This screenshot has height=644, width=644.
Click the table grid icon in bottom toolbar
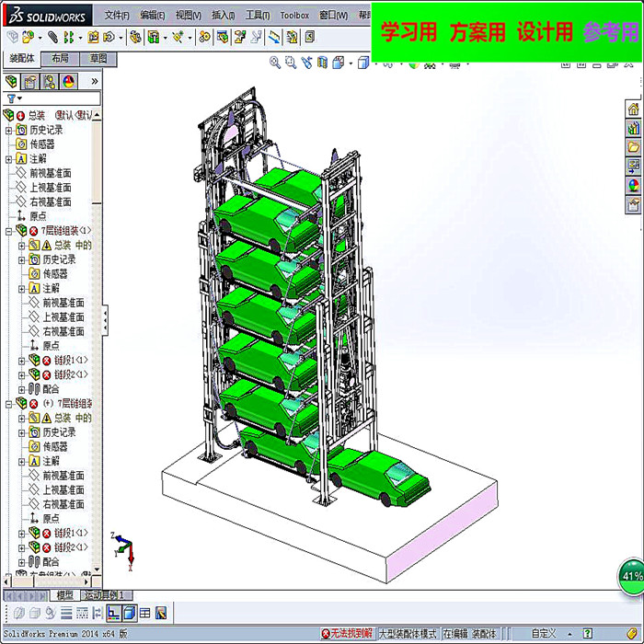click(x=145, y=614)
